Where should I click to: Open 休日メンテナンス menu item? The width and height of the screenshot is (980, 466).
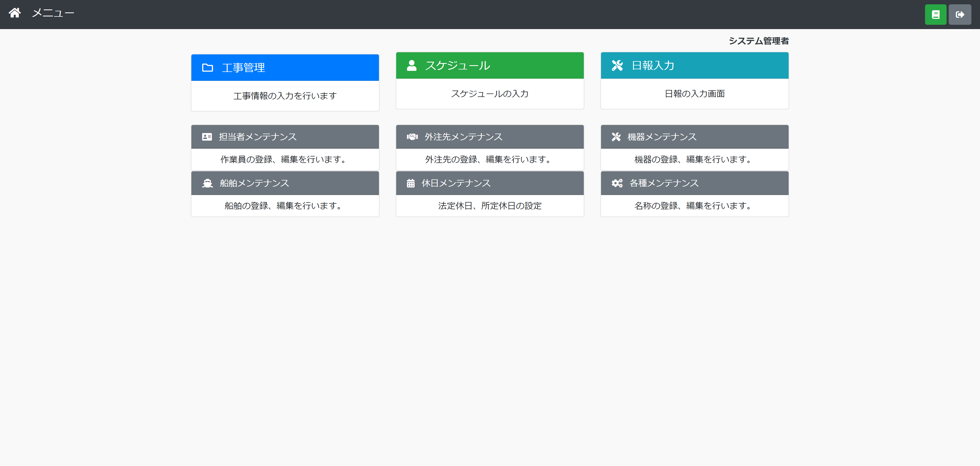click(x=490, y=183)
